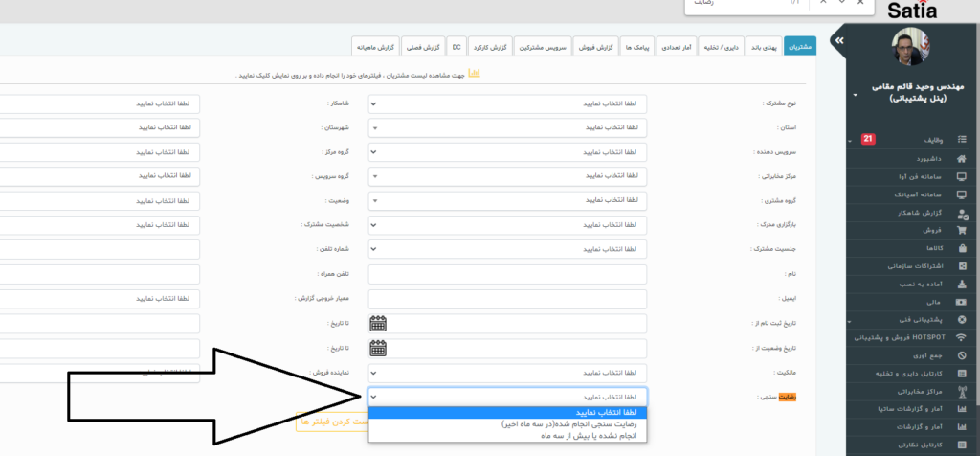Click the money icon for مالی
980x456 pixels.
tap(962, 302)
